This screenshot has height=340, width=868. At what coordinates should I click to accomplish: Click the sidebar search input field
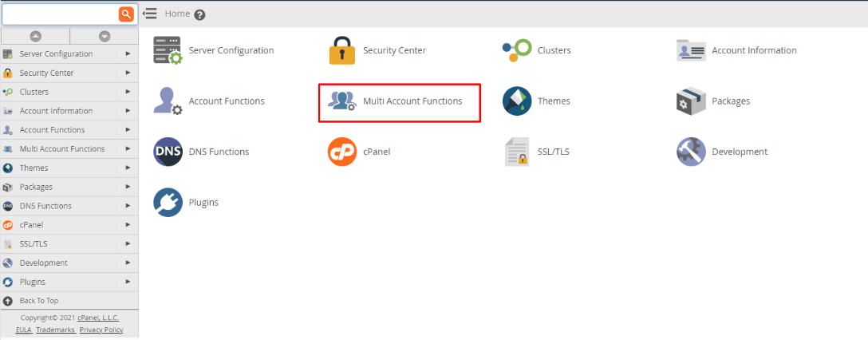tap(60, 14)
